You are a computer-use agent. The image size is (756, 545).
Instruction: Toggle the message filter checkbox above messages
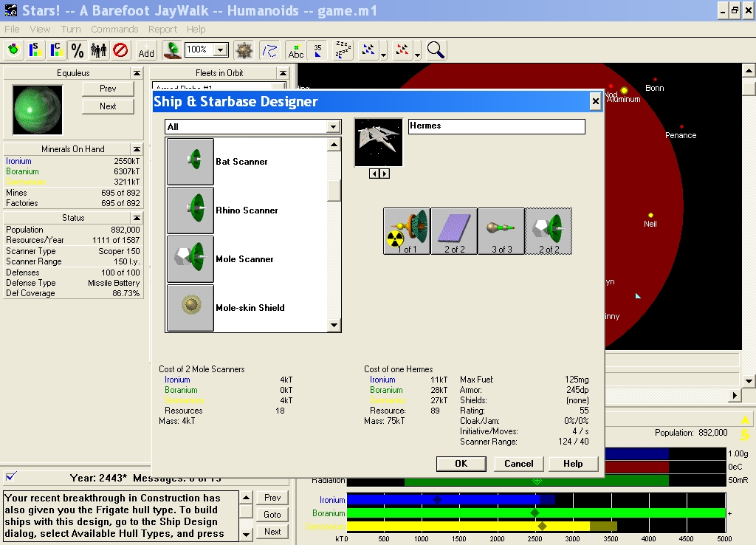(x=11, y=476)
